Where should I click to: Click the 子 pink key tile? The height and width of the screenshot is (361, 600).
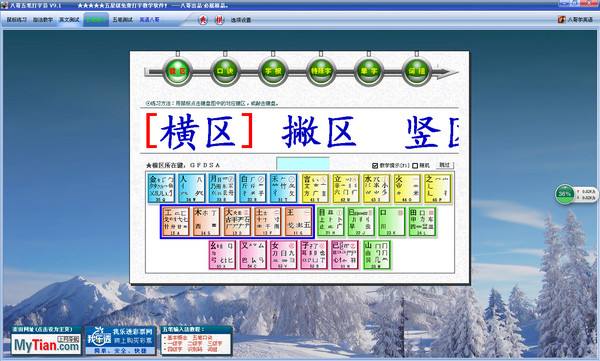click(314, 255)
